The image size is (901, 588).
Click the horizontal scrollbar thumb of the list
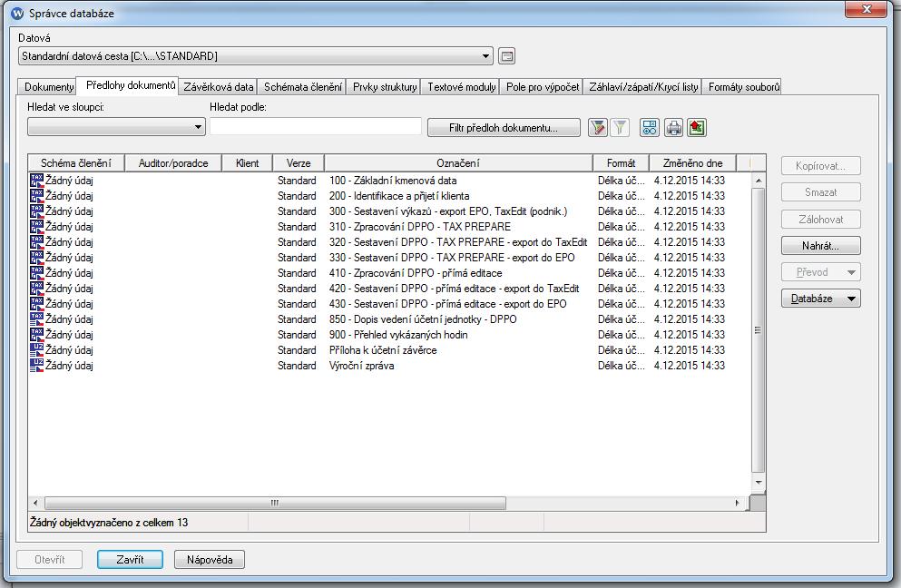point(275,503)
